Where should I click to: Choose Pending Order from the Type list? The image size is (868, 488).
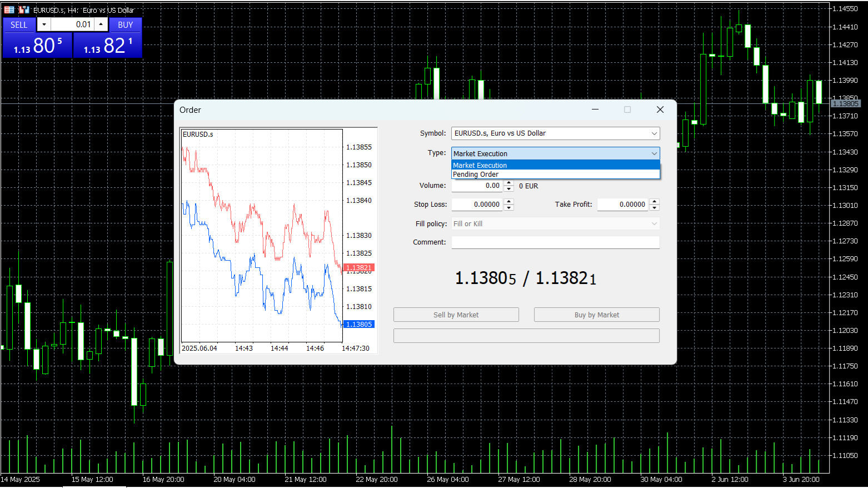(x=556, y=174)
